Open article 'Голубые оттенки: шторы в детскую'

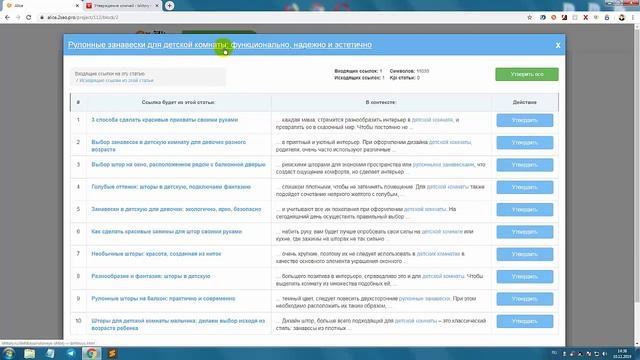[171, 187]
